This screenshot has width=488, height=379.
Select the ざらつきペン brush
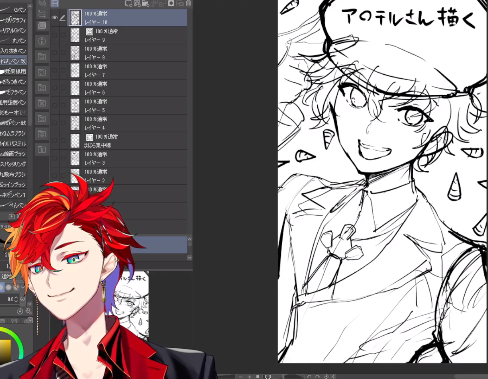click(x=13, y=82)
